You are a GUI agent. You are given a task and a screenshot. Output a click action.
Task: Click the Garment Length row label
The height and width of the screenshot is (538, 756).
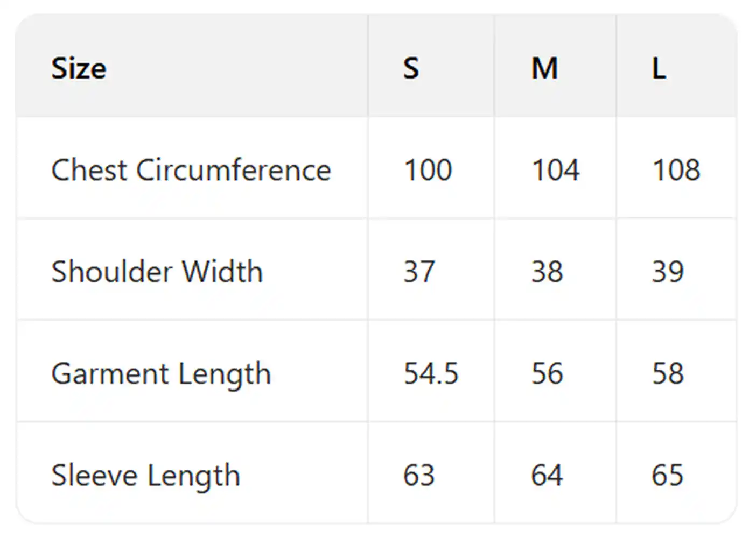pyautogui.click(x=160, y=373)
